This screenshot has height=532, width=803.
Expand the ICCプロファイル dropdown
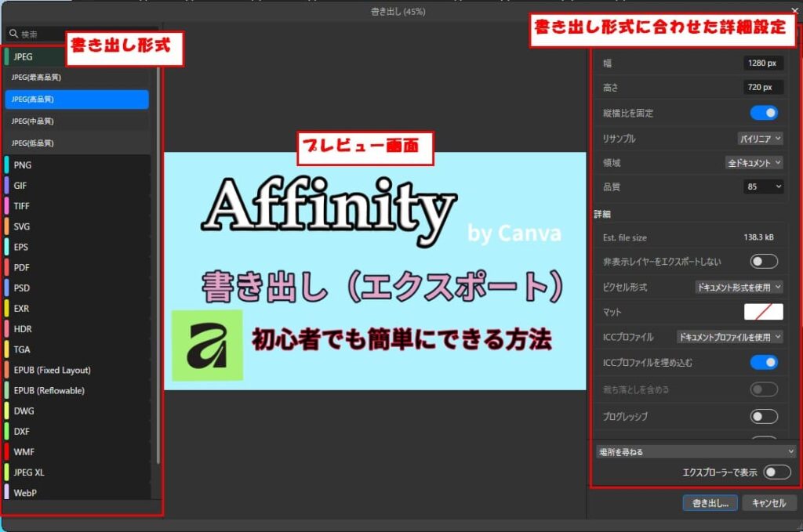729,337
